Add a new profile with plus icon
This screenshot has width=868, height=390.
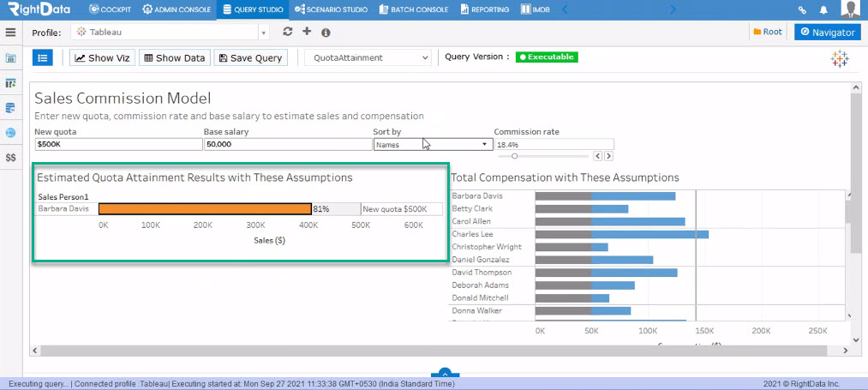tap(307, 32)
